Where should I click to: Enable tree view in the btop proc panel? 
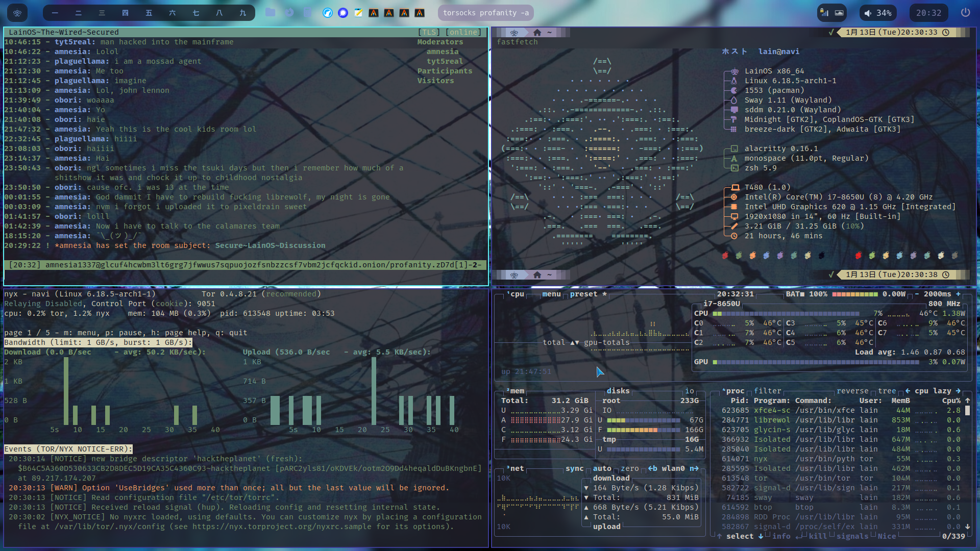887,391
